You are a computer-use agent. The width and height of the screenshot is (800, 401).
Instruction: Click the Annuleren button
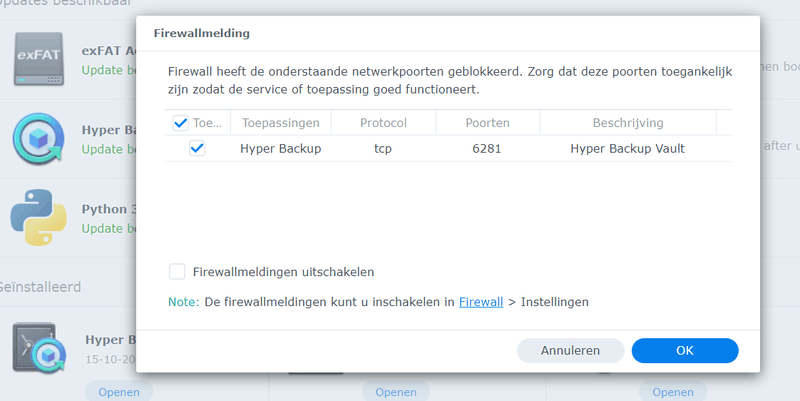click(570, 350)
